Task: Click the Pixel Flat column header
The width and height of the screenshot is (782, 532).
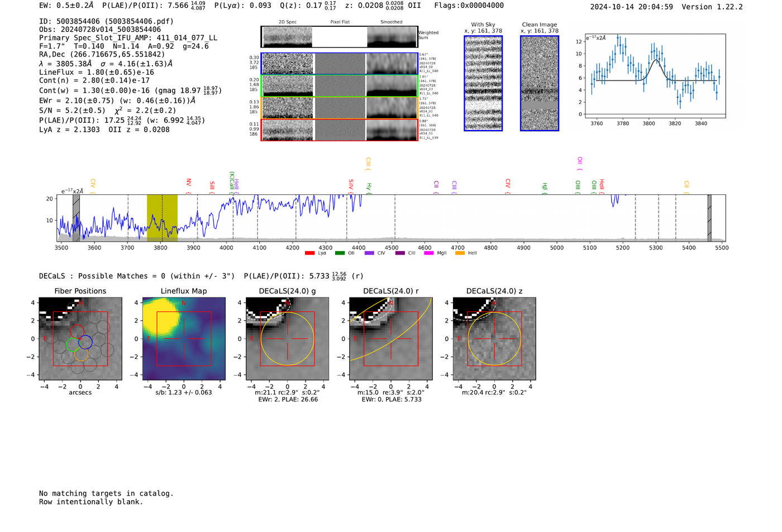Action: point(340,22)
